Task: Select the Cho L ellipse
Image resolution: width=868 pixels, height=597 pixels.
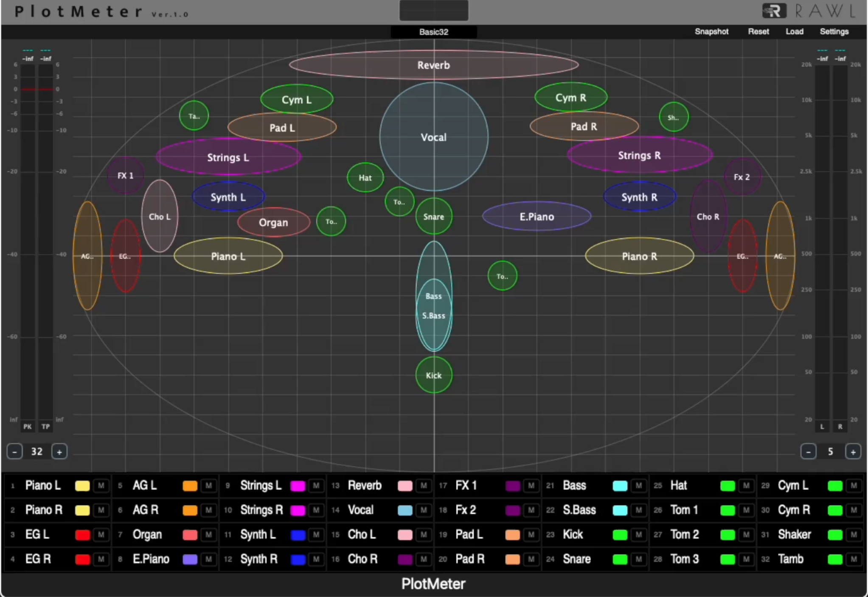Action: 160,216
